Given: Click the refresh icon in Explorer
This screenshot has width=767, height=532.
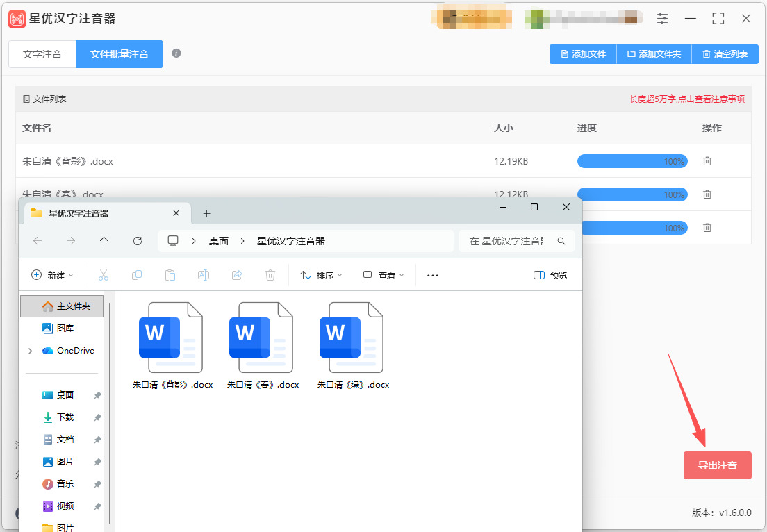Looking at the screenshot, I should 138,240.
